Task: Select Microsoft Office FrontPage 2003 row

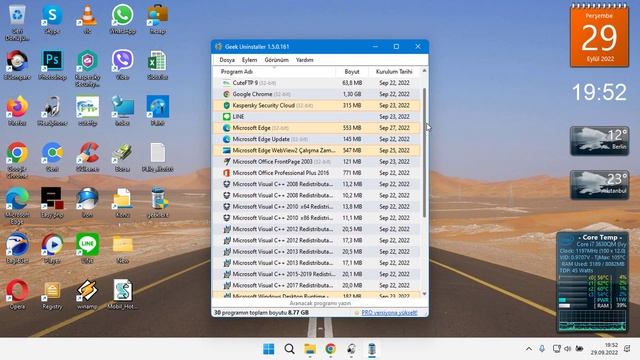Action: [x=317, y=162]
